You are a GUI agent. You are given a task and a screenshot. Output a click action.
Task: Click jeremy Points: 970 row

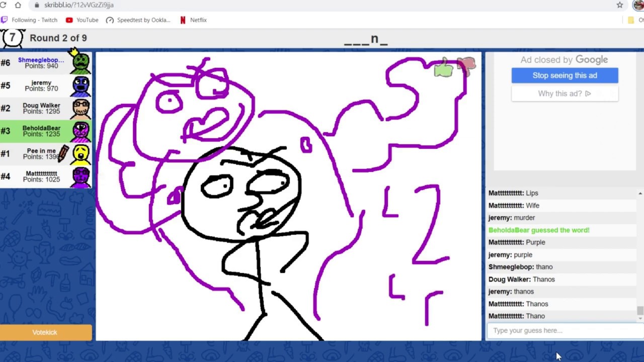[x=46, y=85]
